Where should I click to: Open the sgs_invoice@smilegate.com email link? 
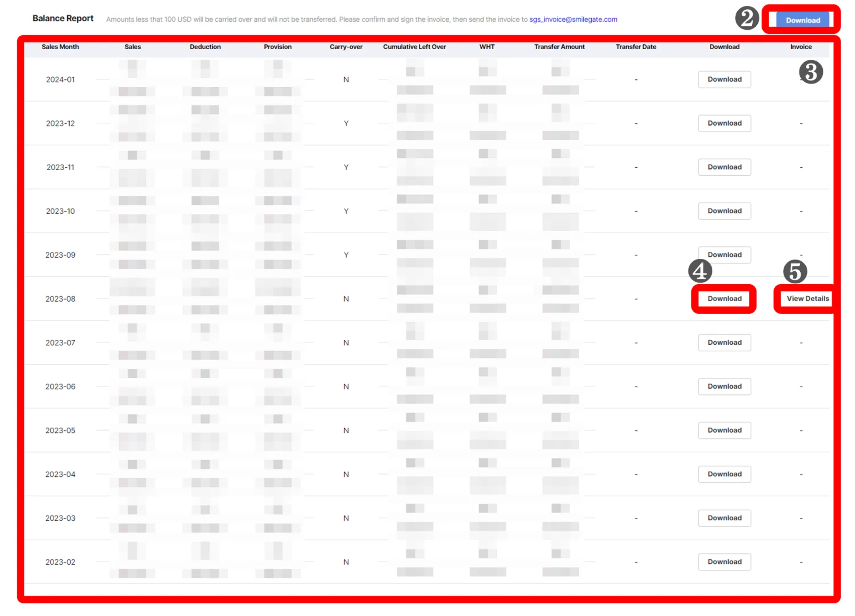tap(573, 19)
